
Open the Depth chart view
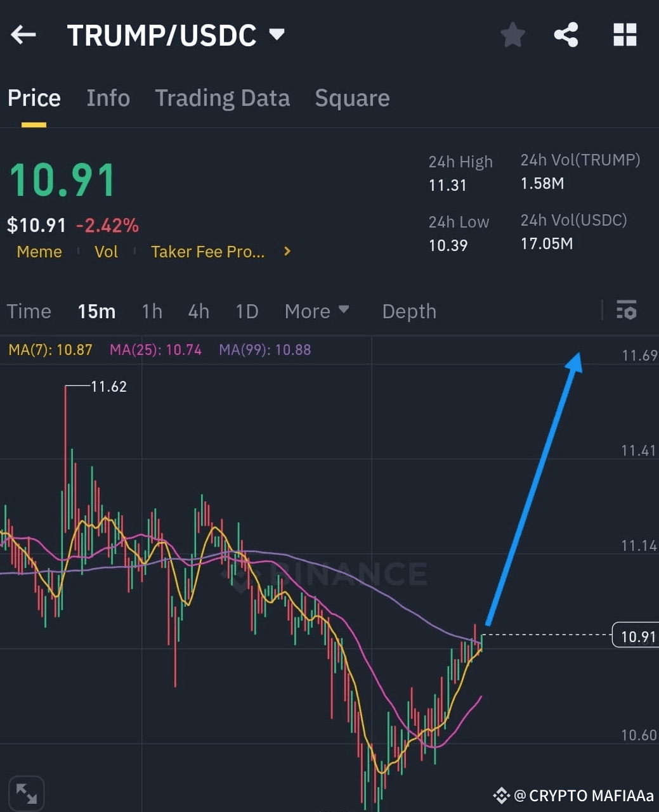pos(409,311)
